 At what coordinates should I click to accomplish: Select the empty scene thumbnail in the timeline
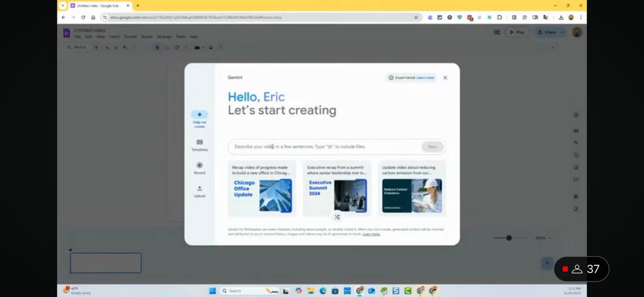pyautogui.click(x=106, y=263)
